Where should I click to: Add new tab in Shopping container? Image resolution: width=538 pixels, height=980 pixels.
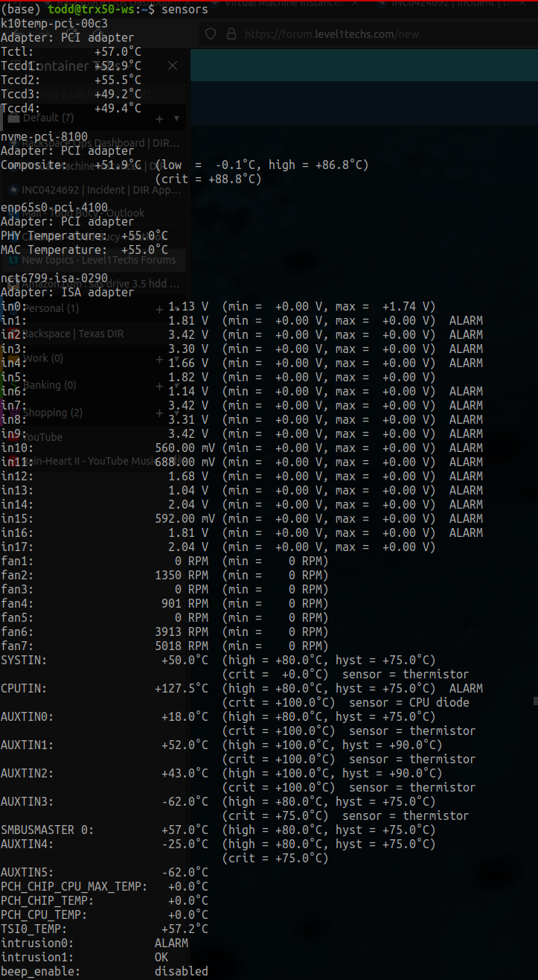159,413
